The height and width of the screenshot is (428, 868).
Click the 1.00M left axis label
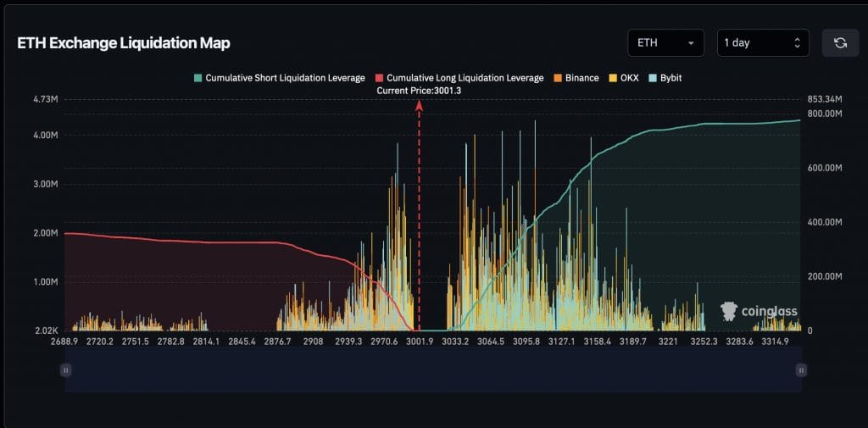click(46, 282)
